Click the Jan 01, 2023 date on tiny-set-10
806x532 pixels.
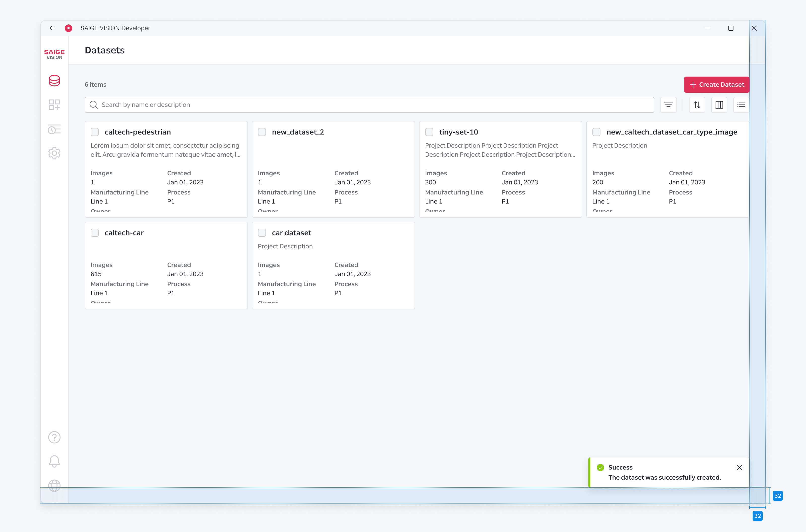(x=520, y=183)
